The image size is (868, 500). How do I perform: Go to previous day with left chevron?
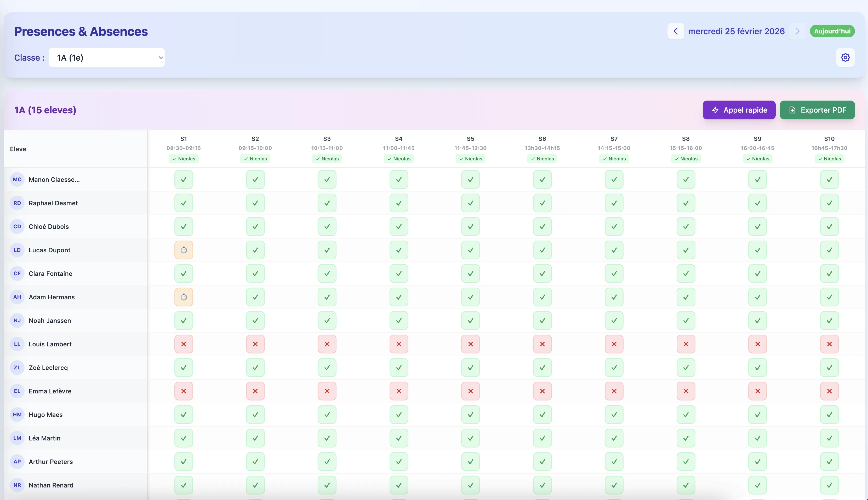(x=675, y=31)
